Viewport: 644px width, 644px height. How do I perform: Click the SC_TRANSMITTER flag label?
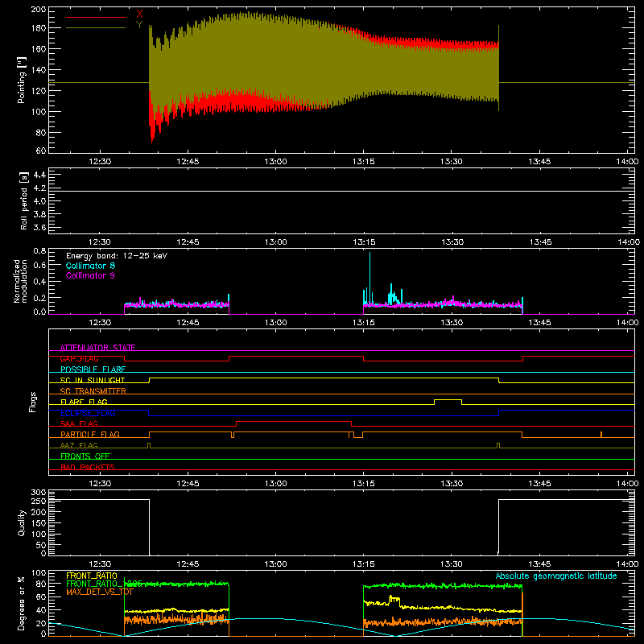coord(93,391)
